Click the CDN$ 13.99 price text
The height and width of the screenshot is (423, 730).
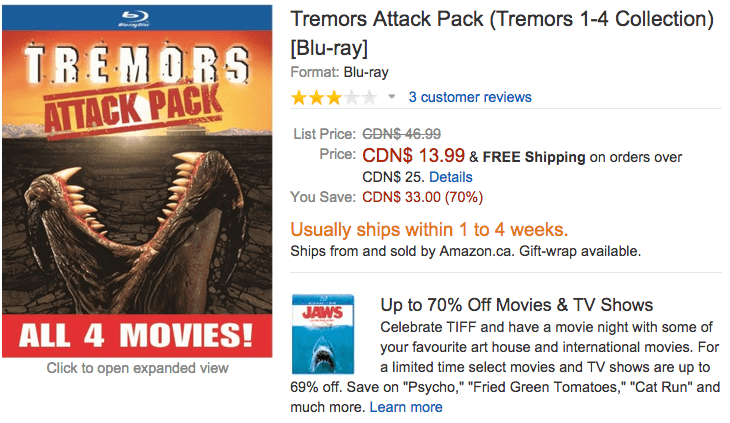[x=413, y=155]
